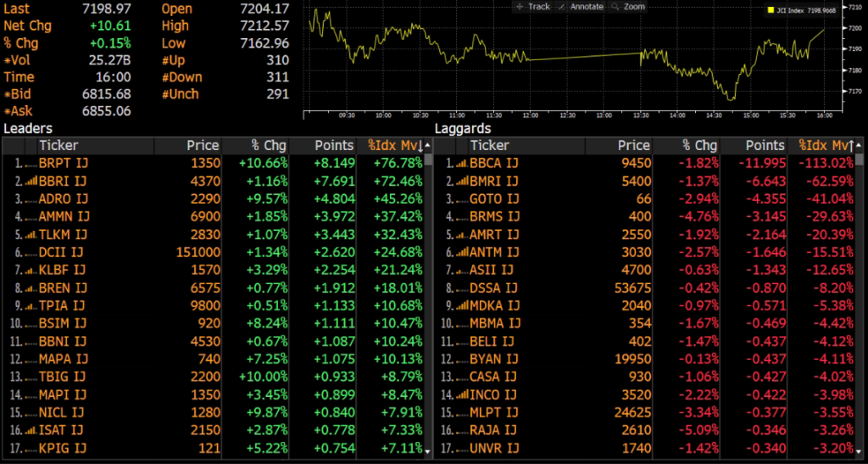Activate the Track crosshair tool on chart
The image size is (868, 464).
(x=532, y=7)
